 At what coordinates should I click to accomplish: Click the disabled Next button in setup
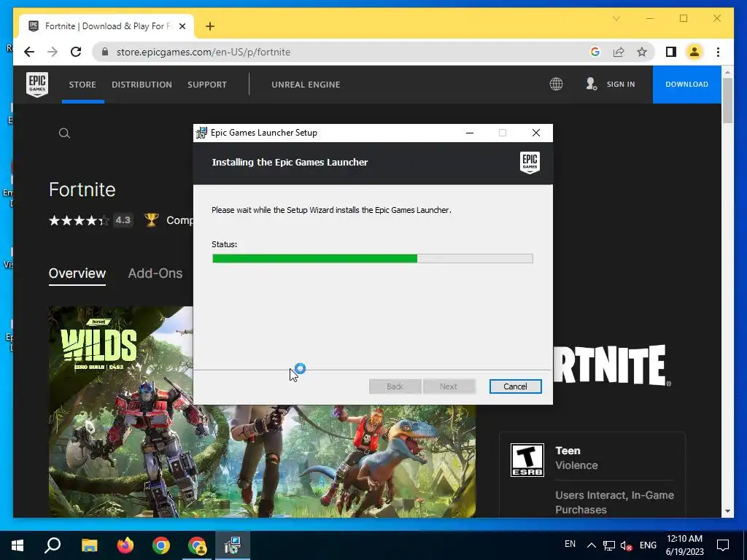click(449, 386)
